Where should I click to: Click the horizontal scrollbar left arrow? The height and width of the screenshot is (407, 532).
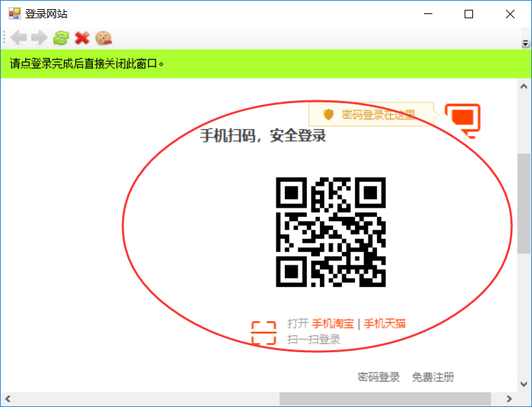(x=8, y=399)
